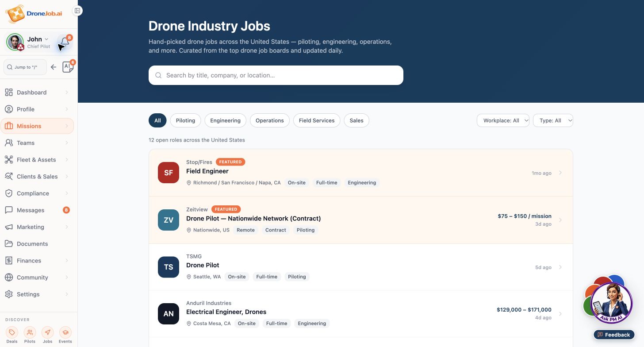Filter jobs by Piloting category
644x347 pixels.
pyautogui.click(x=185, y=120)
